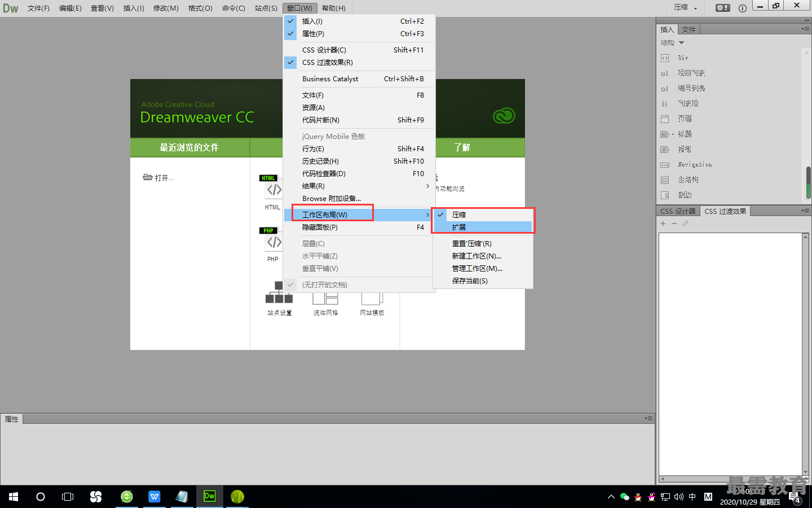The width and height of the screenshot is (812, 508).
Task: Toggle 插入(I) panel in Window menu
Action: click(359, 21)
